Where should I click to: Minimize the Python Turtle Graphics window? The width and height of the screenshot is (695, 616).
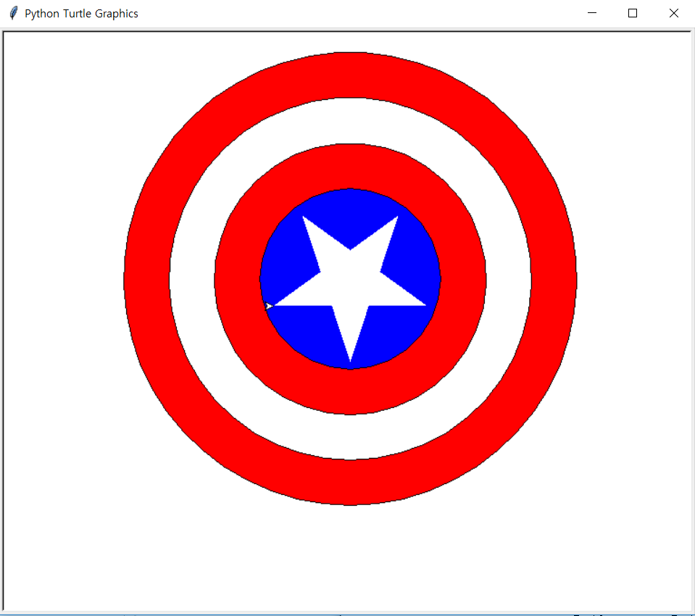(x=591, y=13)
